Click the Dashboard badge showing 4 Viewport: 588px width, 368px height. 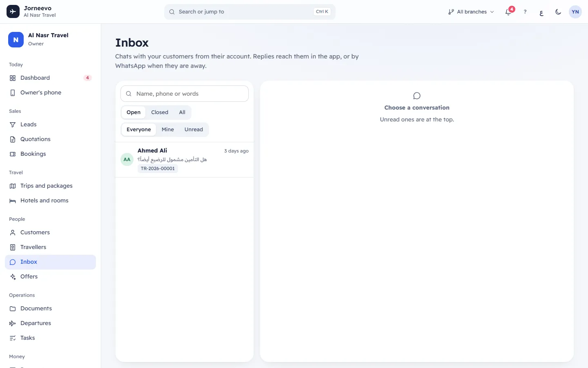[87, 78]
